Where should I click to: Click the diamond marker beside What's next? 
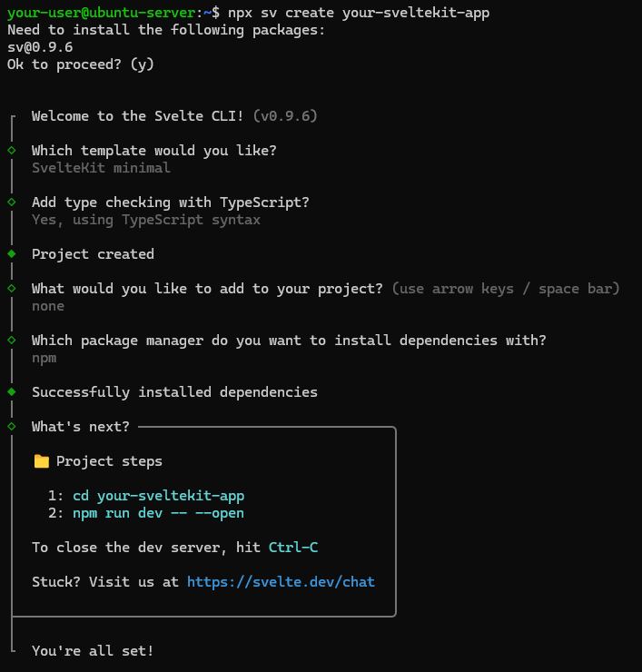tap(12, 426)
